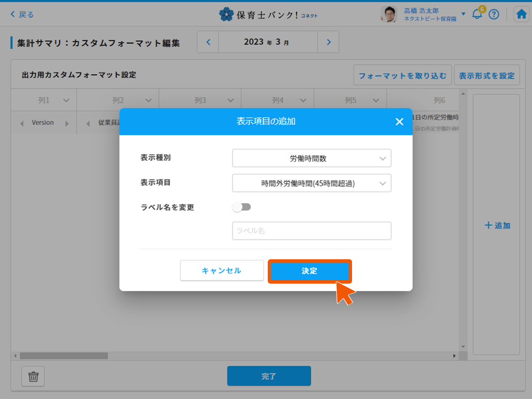Image resolution: width=532 pixels, height=399 pixels.
Task: Open the help question mark icon
Action: point(494,14)
